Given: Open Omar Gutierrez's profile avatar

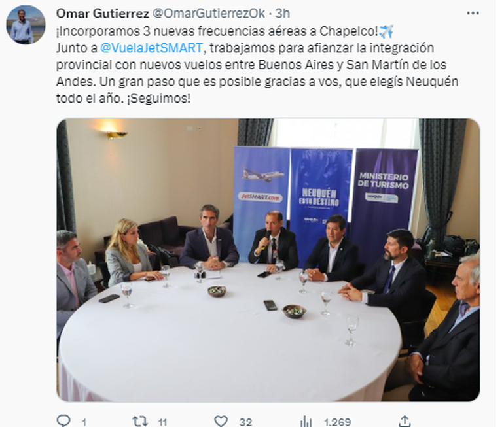Looking at the screenshot, I should click(26, 25).
